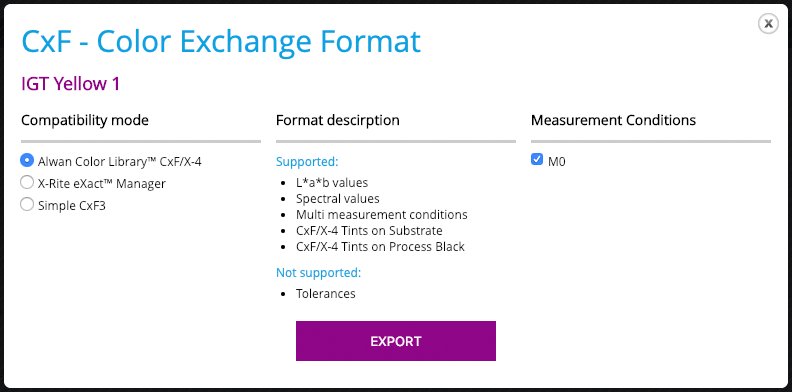Click the Format description heading

[x=337, y=120]
